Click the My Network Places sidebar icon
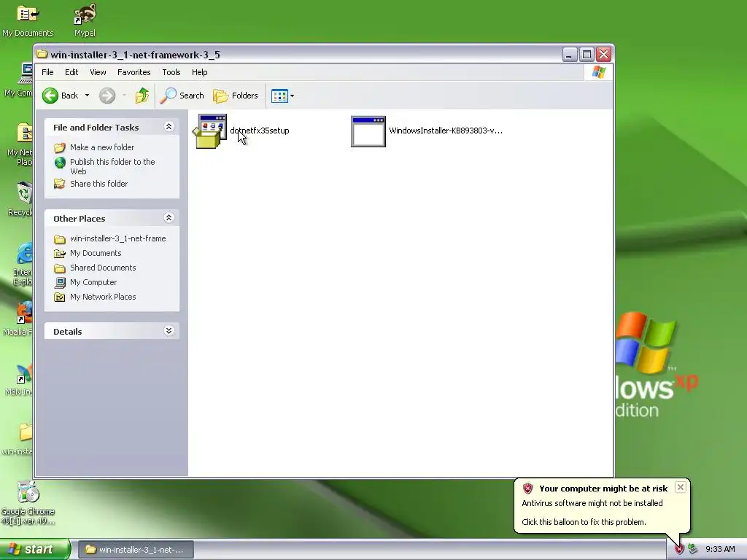Viewport: 747px width, 560px height. (x=60, y=297)
